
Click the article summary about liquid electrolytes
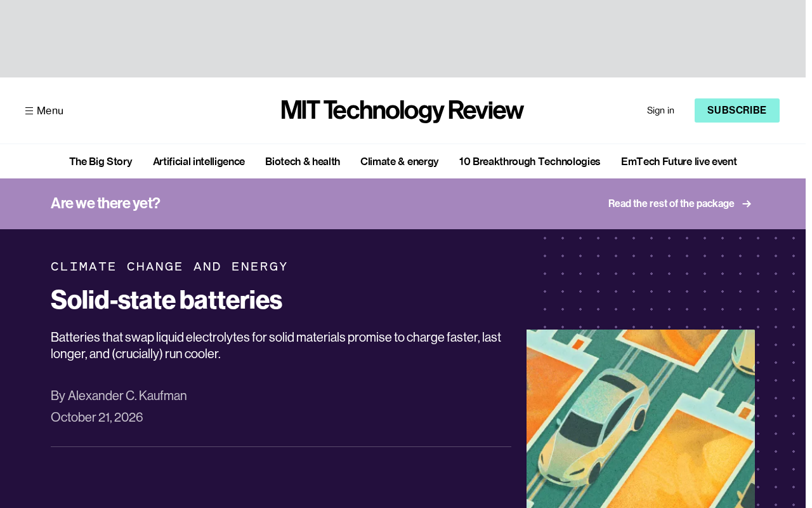pos(276,345)
